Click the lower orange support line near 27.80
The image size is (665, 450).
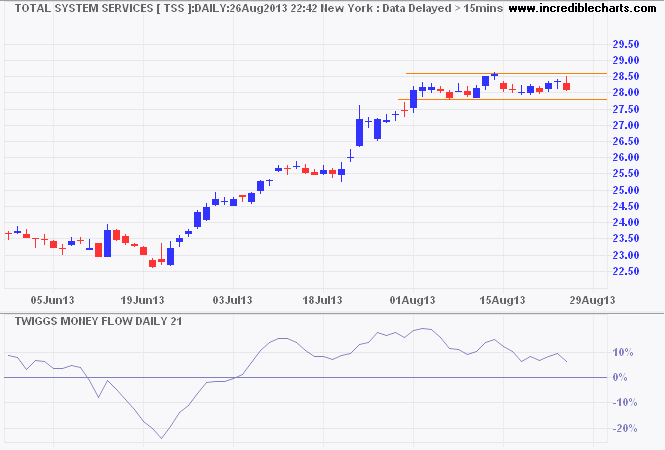[x=502, y=100]
